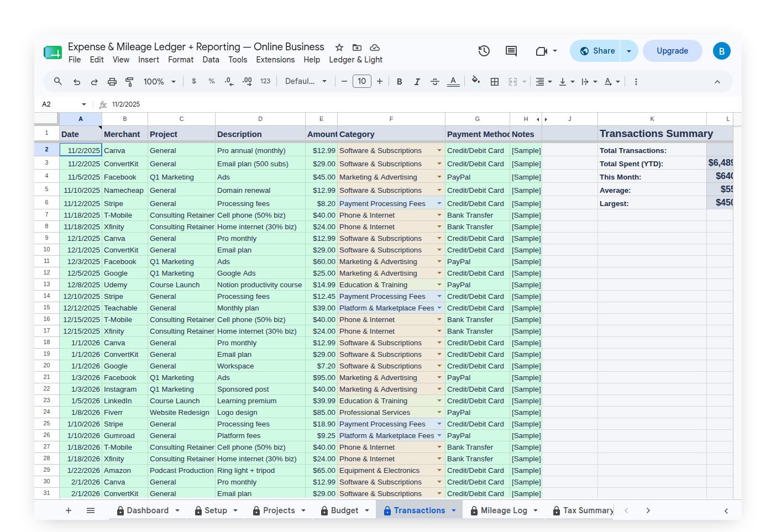Image resolution: width=776 pixels, height=532 pixels.
Task: Click the Print icon
Action: pyautogui.click(x=112, y=82)
